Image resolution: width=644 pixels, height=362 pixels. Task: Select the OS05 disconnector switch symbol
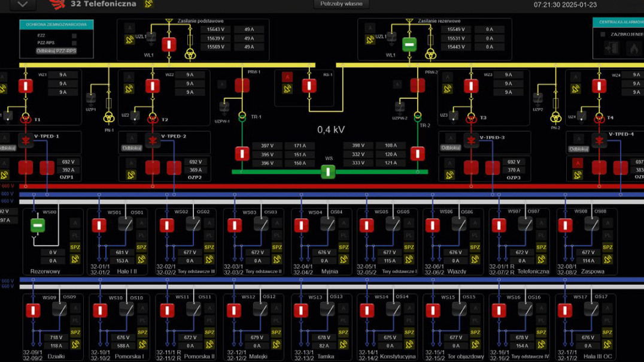point(393,224)
